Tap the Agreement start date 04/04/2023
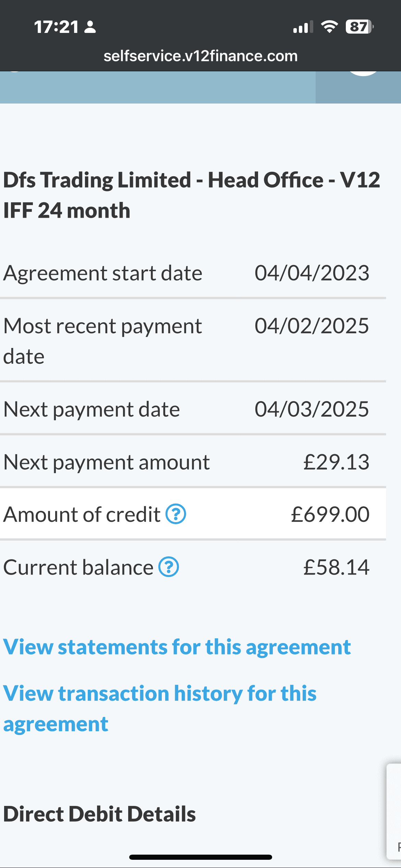The image size is (401, 868). [x=312, y=273]
